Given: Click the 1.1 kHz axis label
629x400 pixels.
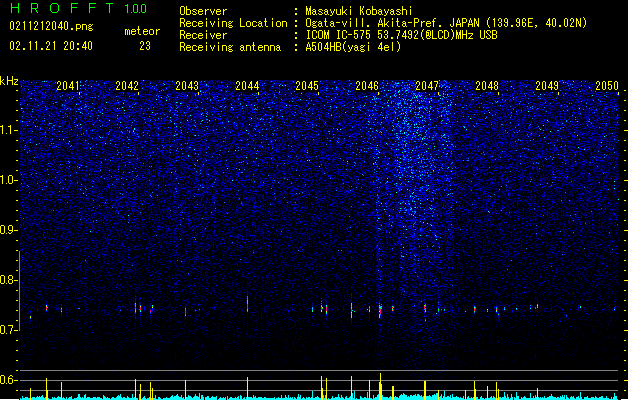Looking at the screenshot, I should click(x=9, y=130).
